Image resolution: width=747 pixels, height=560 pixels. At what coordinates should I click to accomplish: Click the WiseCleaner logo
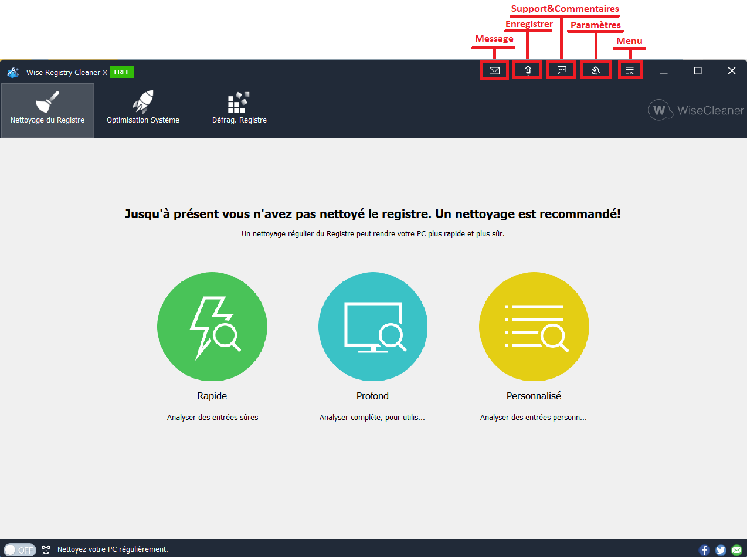pos(696,110)
